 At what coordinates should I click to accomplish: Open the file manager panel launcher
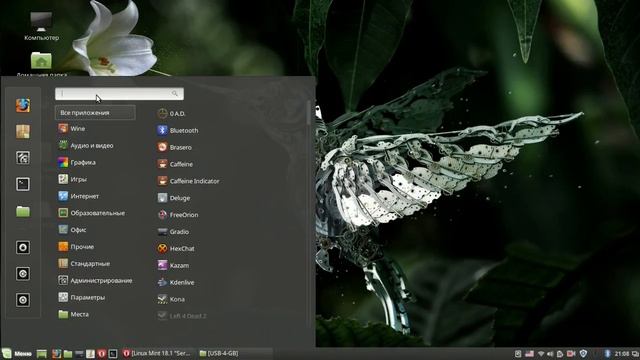tap(68, 353)
